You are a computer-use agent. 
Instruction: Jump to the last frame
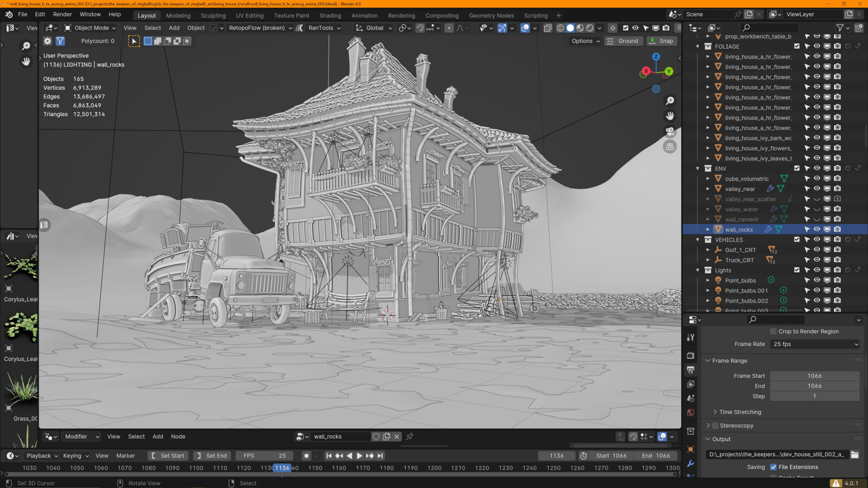[380, 456]
